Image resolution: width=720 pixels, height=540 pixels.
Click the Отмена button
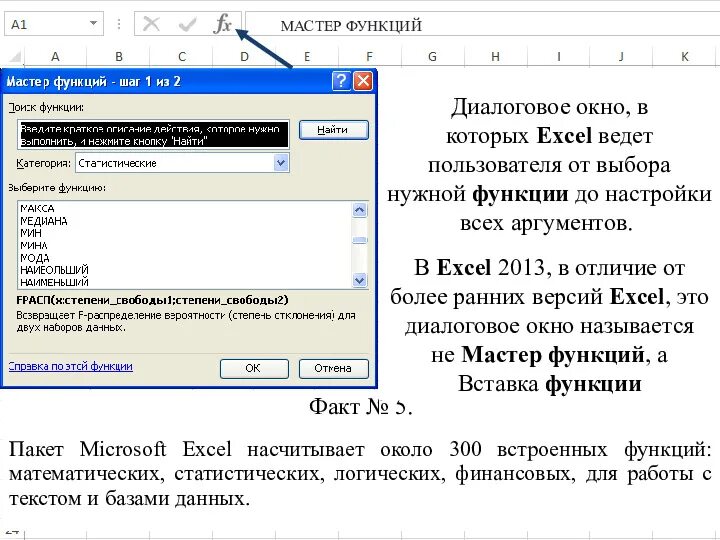pos(333,368)
